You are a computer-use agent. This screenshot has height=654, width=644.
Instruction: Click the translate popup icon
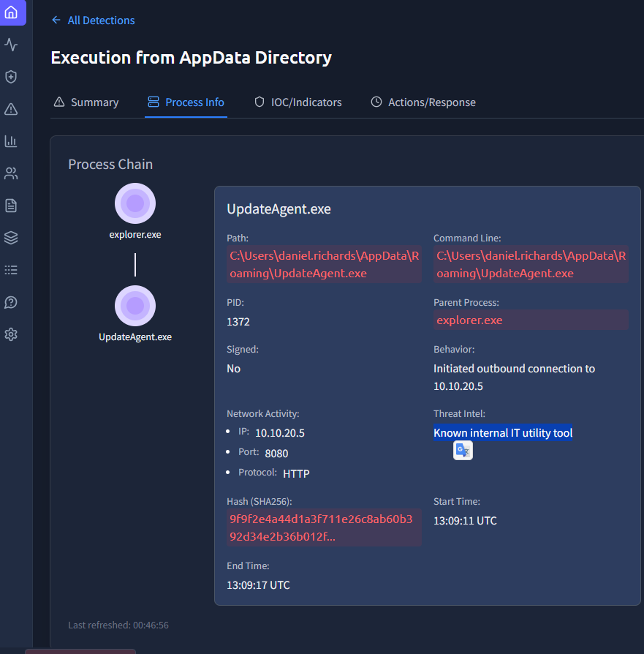[x=463, y=451]
